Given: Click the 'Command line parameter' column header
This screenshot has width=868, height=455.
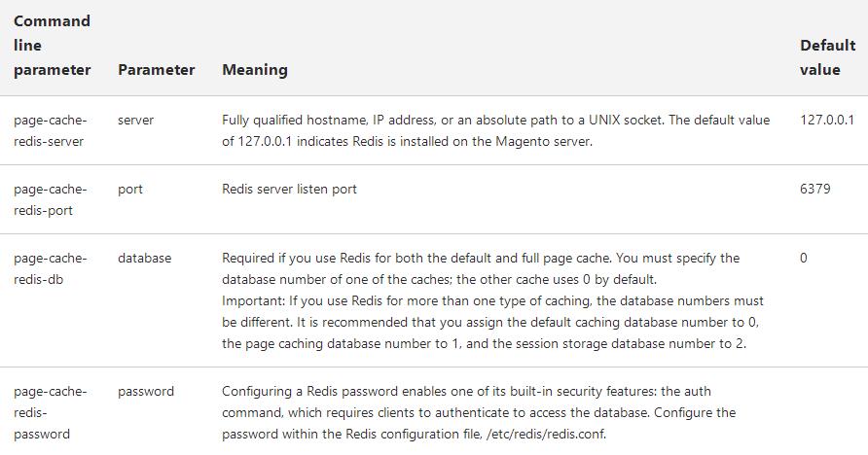Looking at the screenshot, I should pos(52,46).
